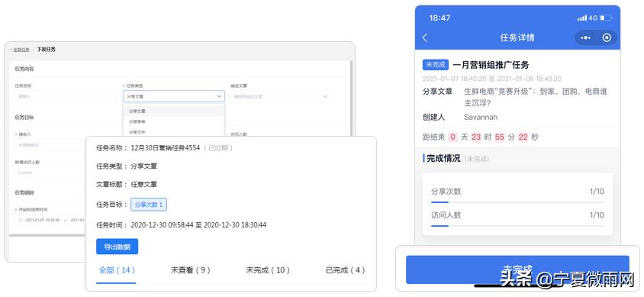
Task: Tap the 23 hours countdown value
Action: [x=476, y=137]
